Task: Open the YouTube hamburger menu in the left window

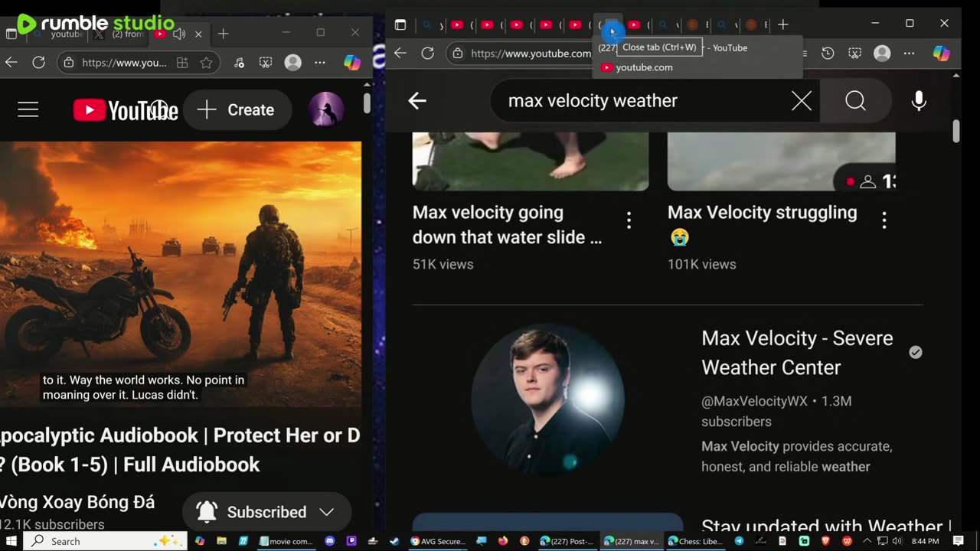Action: 28,110
